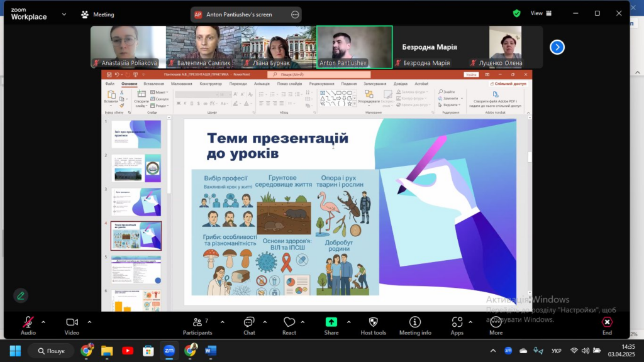Image resolution: width=644 pixels, height=362 pixels.
Task: Expand Audio settings arrow
Action: (x=43, y=322)
